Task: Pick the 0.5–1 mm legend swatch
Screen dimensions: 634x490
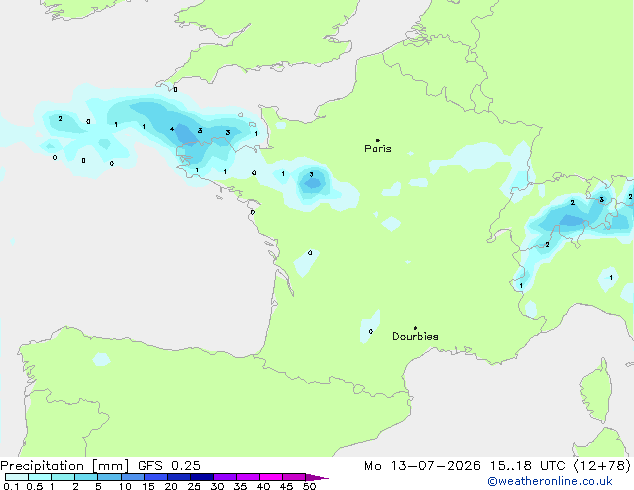Action: (x=40, y=477)
